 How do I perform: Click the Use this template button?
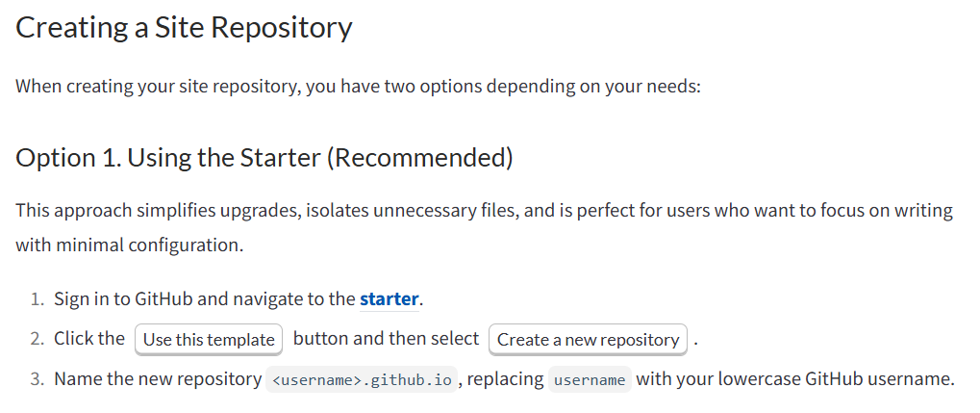pos(209,339)
